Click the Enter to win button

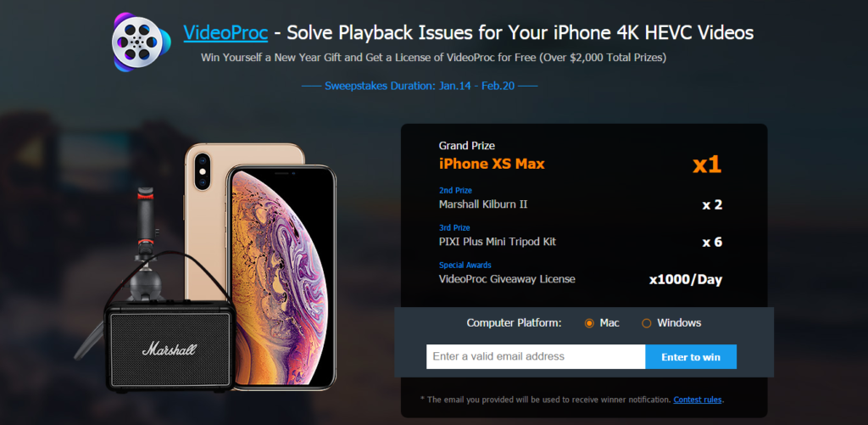coord(691,357)
